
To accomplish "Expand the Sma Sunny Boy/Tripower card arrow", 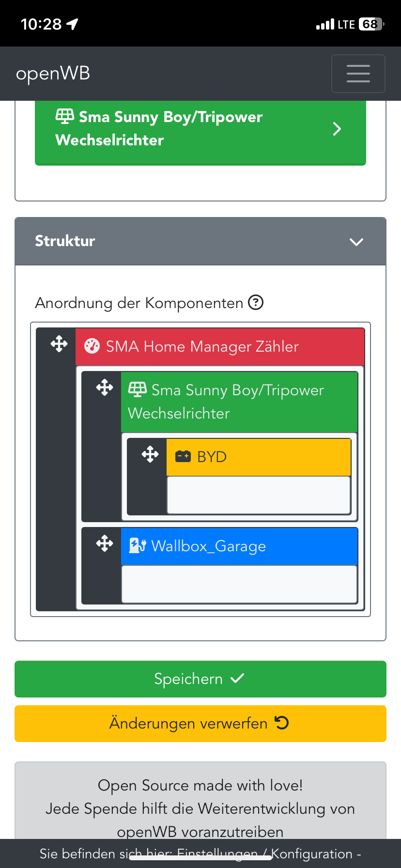I will 337,129.
